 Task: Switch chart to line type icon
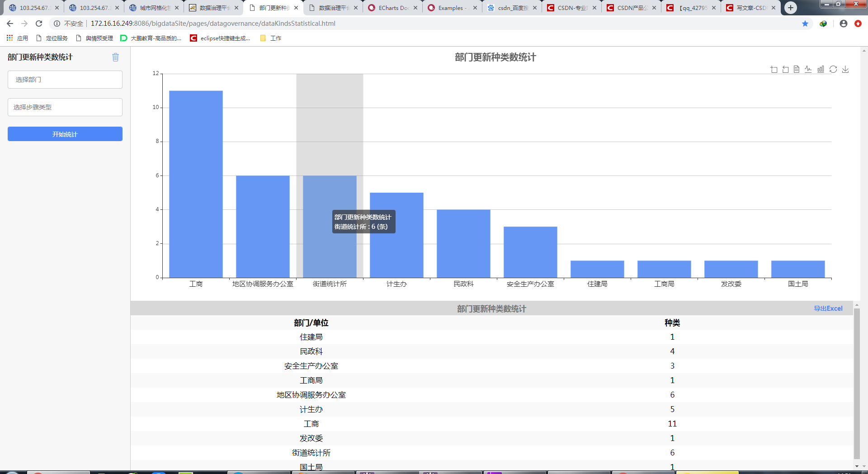pos(808,69)
